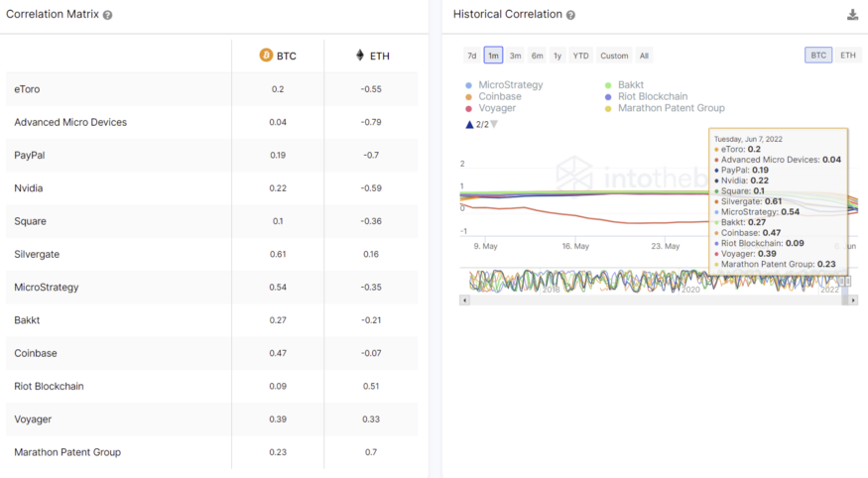The height and width of the screenshot is (478, 868).
Task: Select Voyager row in the matrix table
Action: pyautogui.click(x=211, y=419)
